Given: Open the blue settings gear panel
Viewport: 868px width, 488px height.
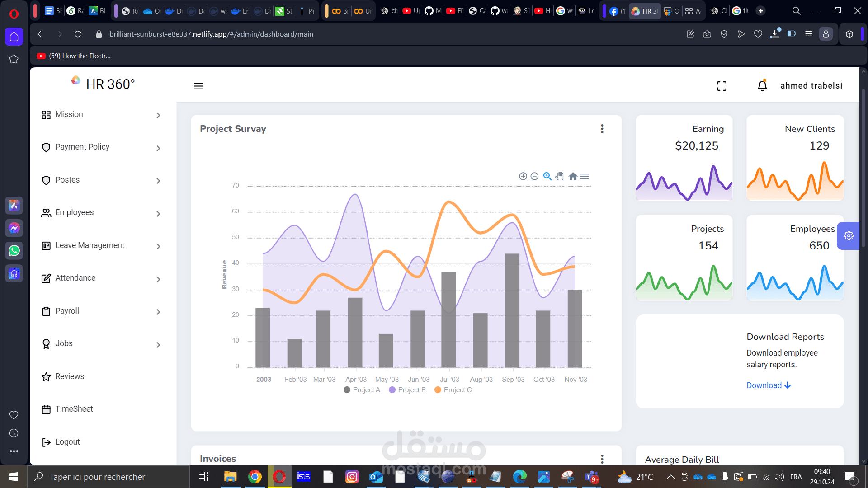Looking at the screenshot, I should (849, 236).
